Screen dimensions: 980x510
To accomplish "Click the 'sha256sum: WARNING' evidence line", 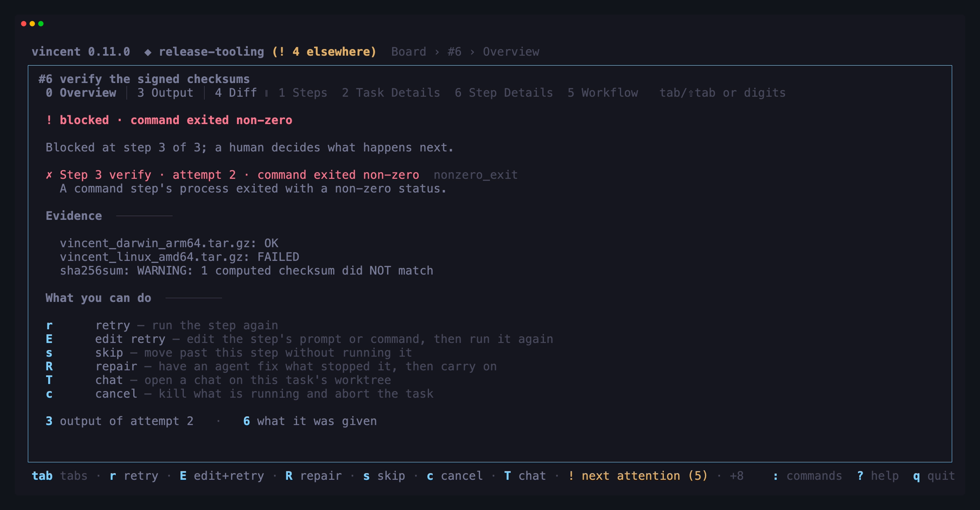I will pyautogui.click(x=246, y=271).
